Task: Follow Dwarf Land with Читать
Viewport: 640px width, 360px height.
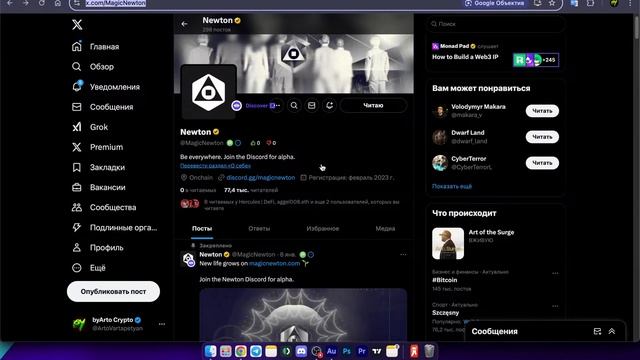Action: pos(542,137)
